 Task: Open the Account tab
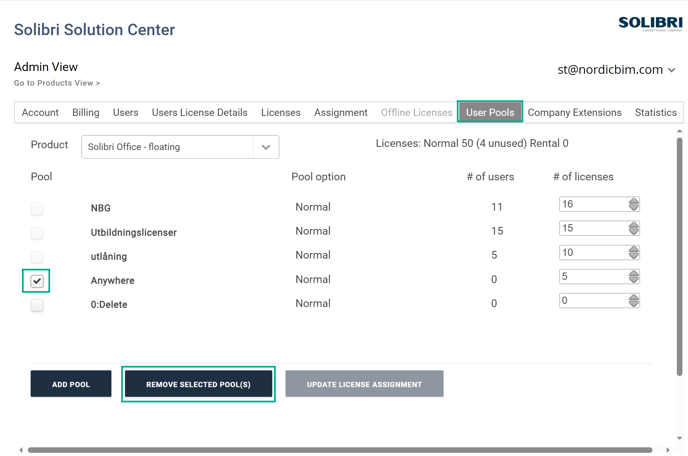point(40,112)
